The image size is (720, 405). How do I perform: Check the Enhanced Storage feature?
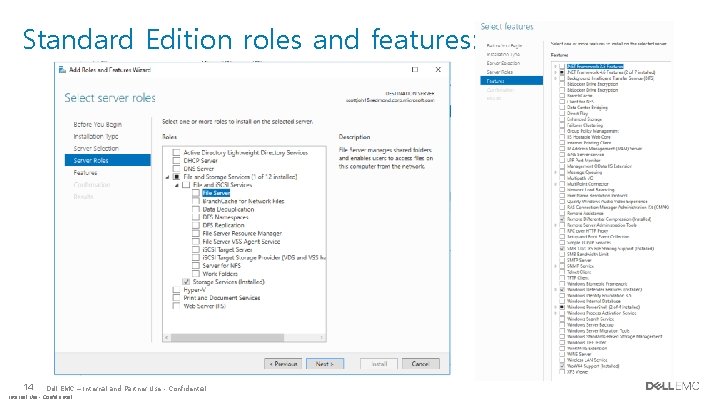562,119
